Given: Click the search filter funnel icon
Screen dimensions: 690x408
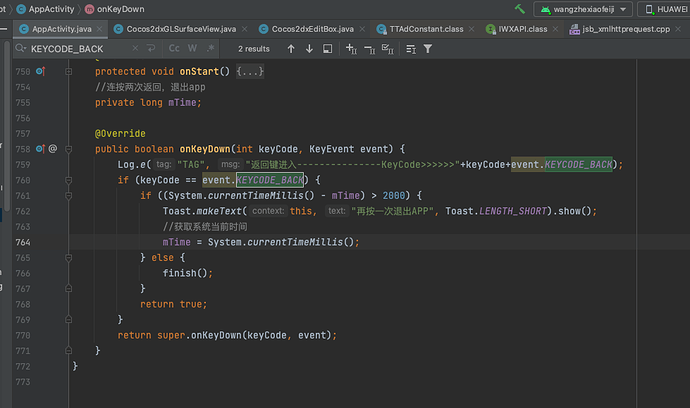Looking at the screenshot, I should pos(428,48).
